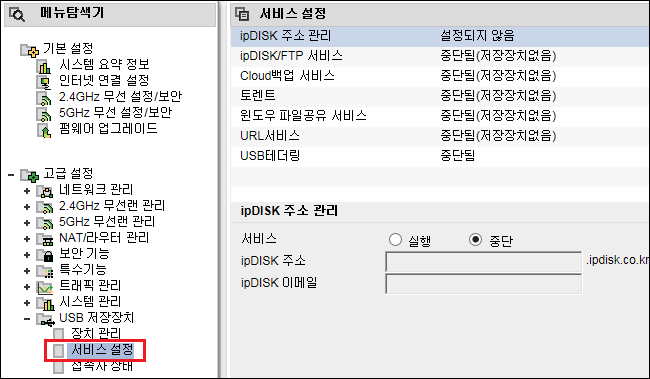Click the 펌웨어 업그레이드 arrow icon
The image size is (650, 379).
[44, 130]
